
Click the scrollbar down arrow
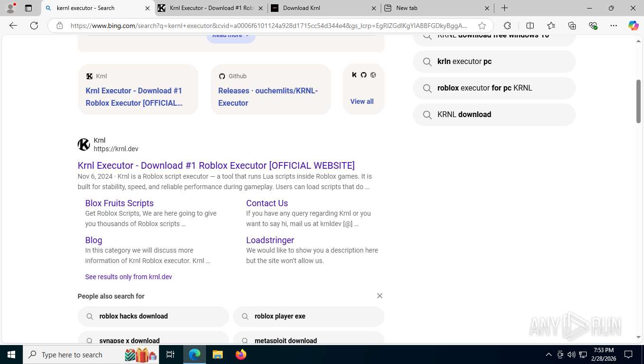(638, 337)
